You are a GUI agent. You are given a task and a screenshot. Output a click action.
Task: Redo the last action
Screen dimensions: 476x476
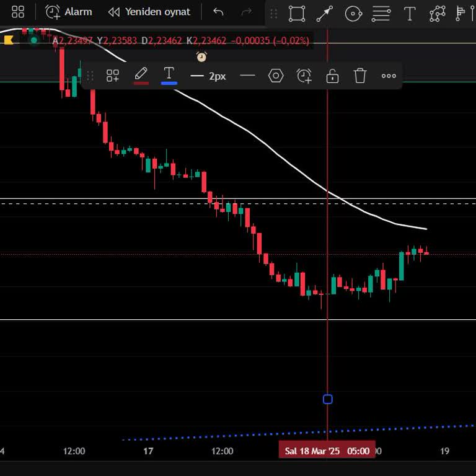247,12
